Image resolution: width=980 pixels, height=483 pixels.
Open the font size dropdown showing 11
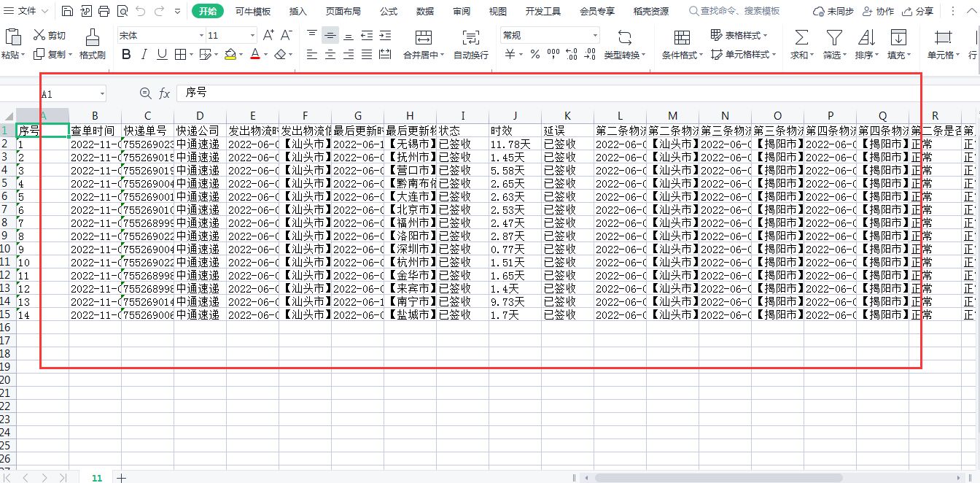[252, 35]
